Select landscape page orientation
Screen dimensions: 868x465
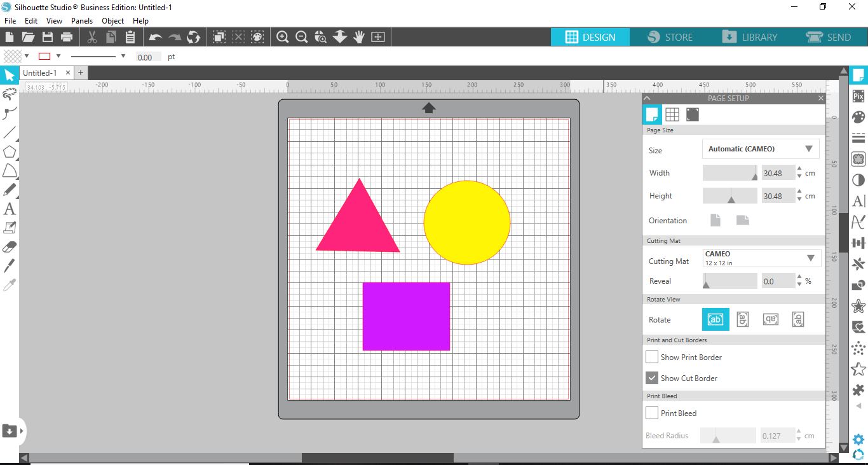(x=742, y=219)
